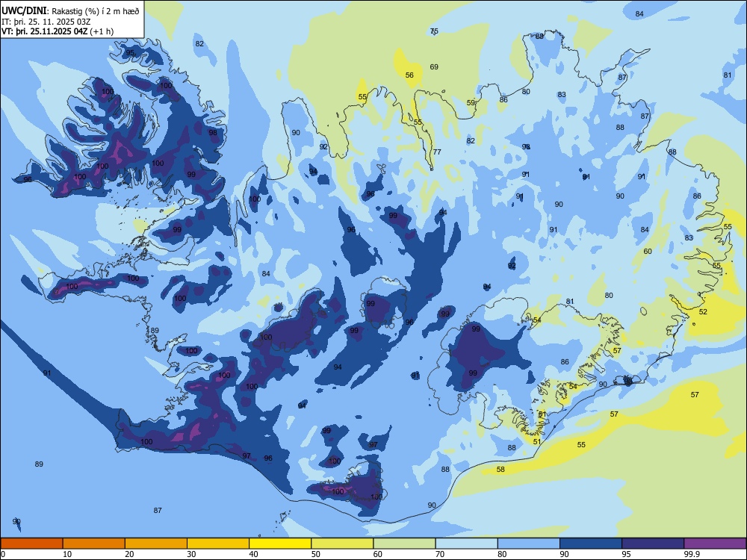Click the bright yellow 40–50 legend swatch
The width and height of the screenshot is (747, 560).
[x=280, y=544]
